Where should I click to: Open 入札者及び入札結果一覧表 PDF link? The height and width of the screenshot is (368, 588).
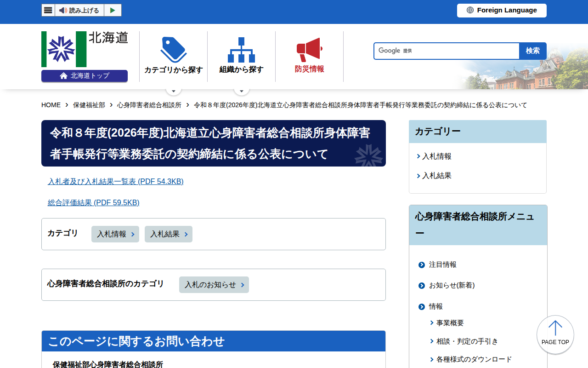tap(116, 182)
